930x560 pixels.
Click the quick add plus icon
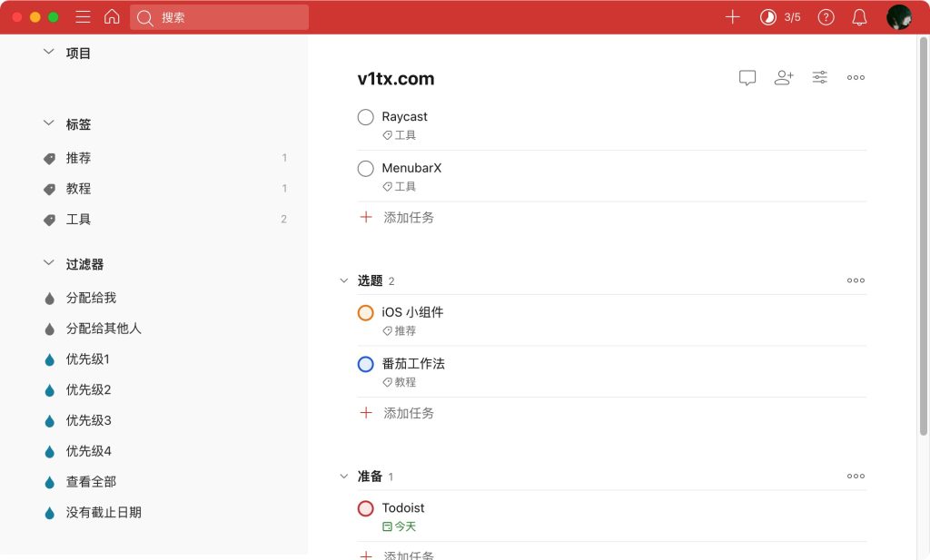pos(733,17)
